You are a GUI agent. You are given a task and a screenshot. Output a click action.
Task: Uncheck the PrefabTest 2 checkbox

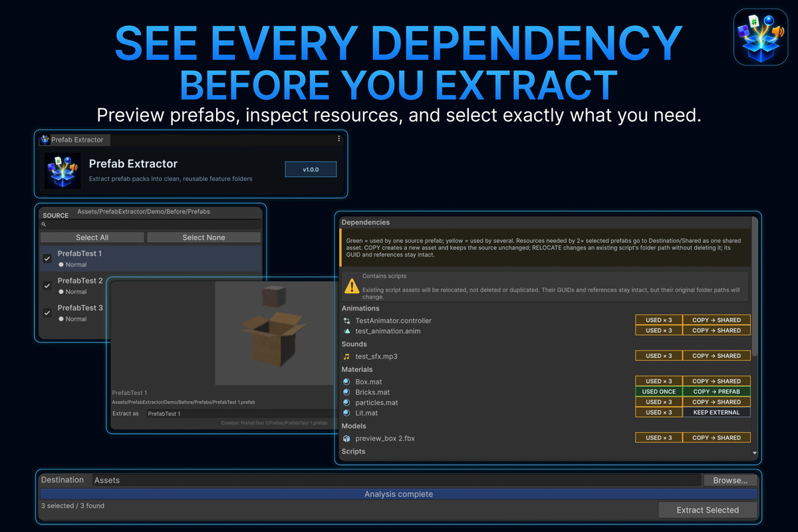click(47, 286)
